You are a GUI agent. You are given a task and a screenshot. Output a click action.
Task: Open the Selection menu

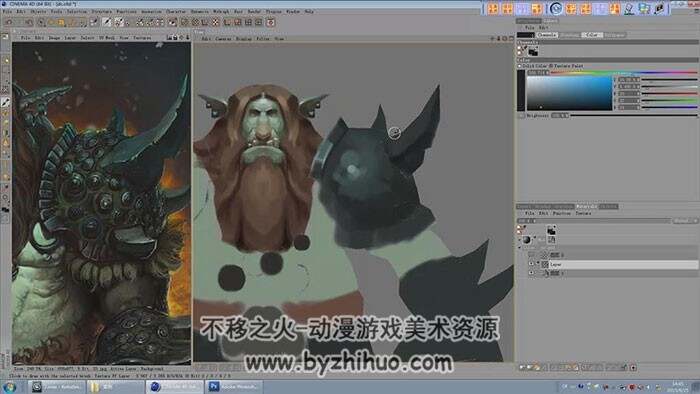77,12
